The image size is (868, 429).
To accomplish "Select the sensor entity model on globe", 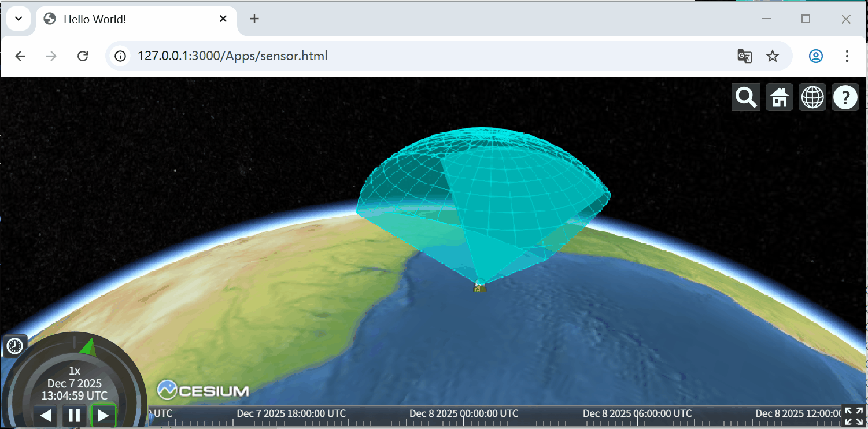I will [x=479, y=286].
